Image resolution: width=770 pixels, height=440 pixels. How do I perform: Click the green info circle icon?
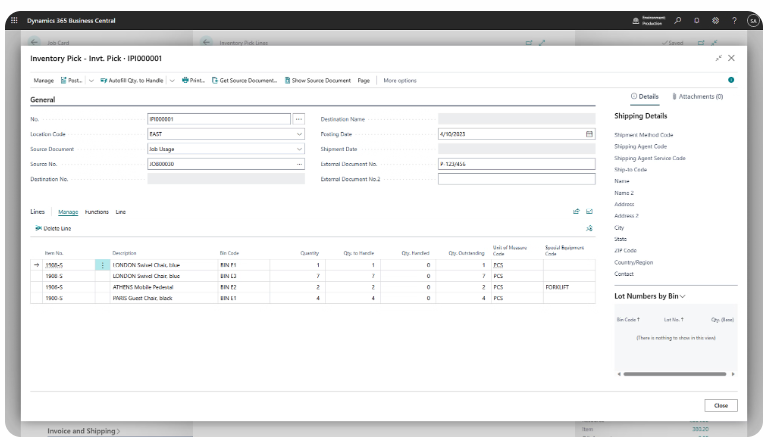[x=731, y=80]
